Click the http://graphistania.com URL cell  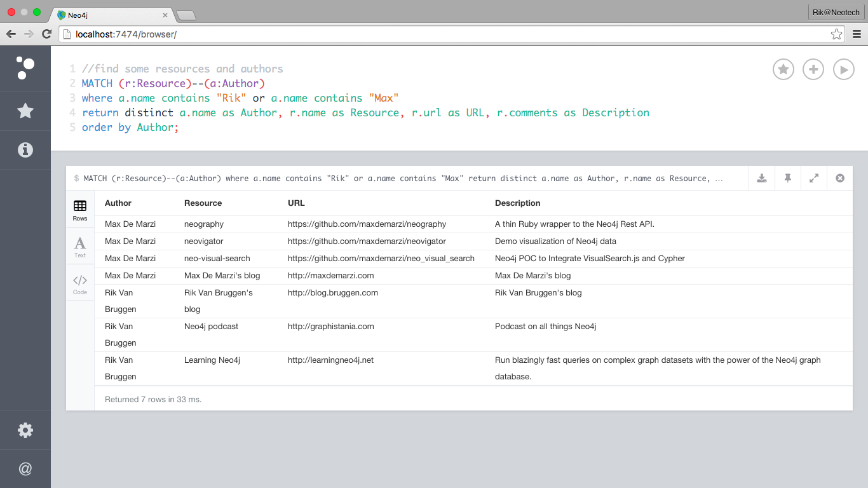tap(331, 327)
